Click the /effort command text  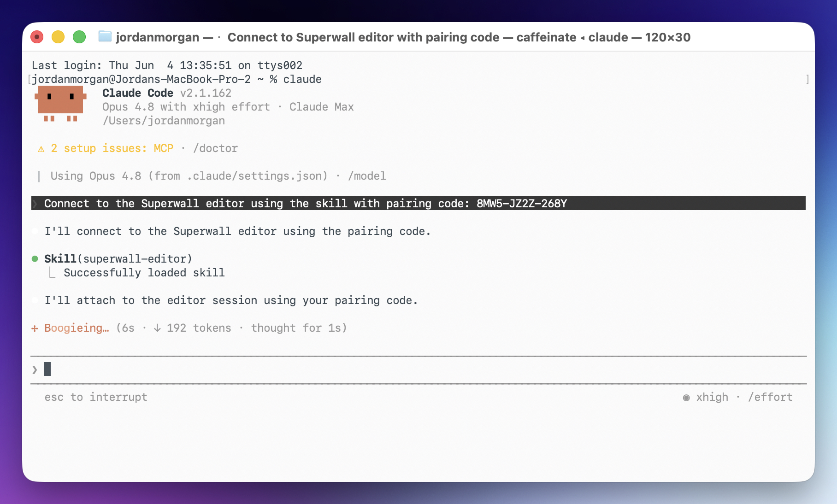[x=770, y=397]
